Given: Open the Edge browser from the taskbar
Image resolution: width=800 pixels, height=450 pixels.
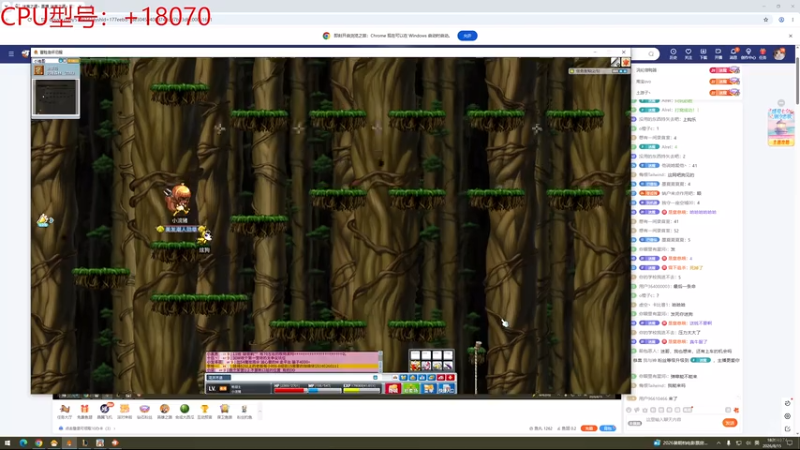Looking at the screenshot, I should (23, 443).
